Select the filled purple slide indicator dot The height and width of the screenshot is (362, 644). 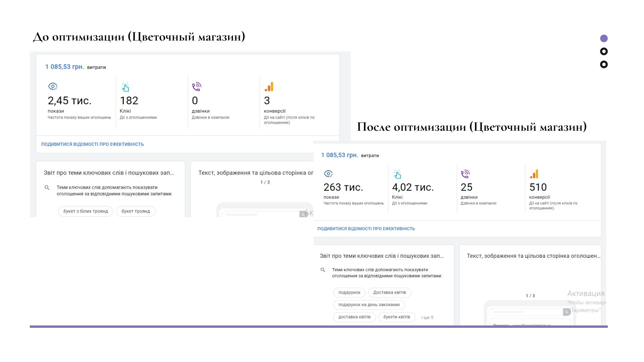coord(604,38)
